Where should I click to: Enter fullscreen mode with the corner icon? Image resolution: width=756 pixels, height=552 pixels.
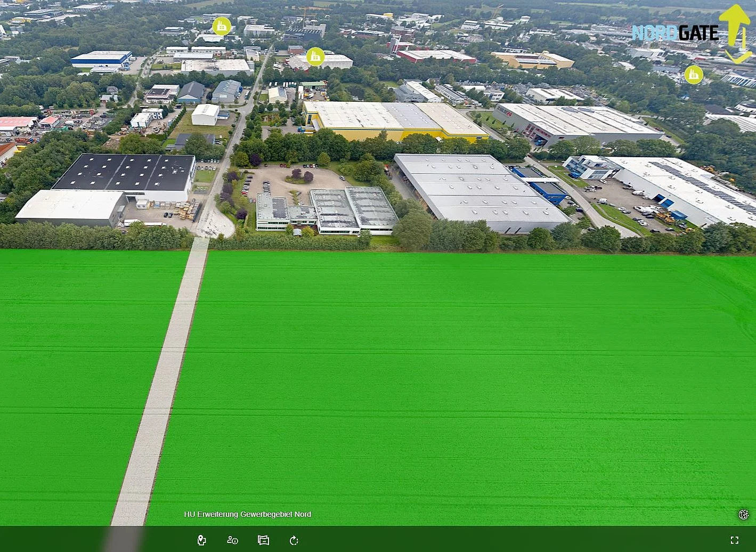pos(735,540)
